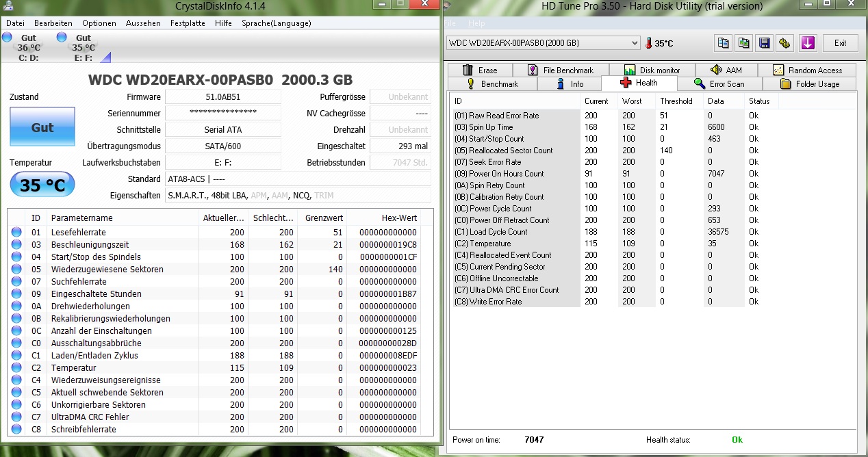The image size is (868, 457).
Task: Open the Aussehen menu
Action: pyautogui.click(x=143, y=23)
